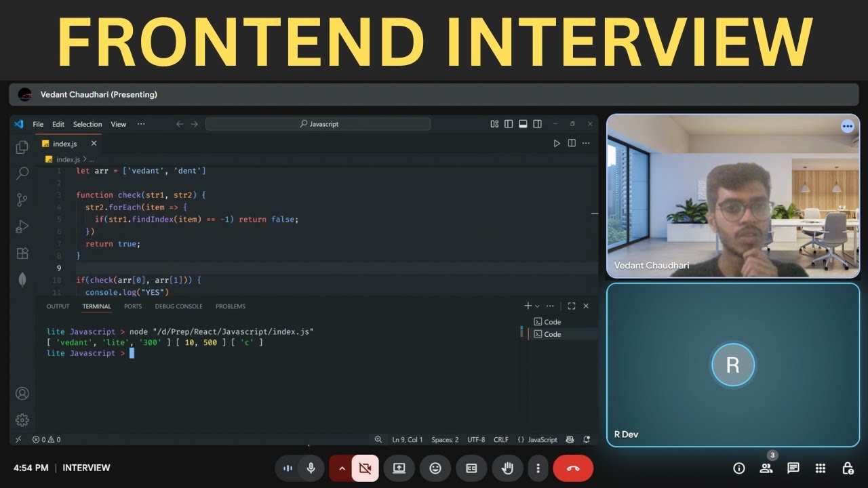Open notifications bell in status bar
The image size is (868, 488).
tap(586, 439)
